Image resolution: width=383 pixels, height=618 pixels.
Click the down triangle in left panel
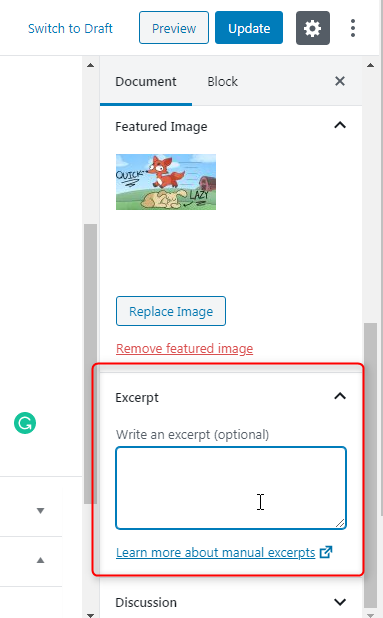(40, 511)
